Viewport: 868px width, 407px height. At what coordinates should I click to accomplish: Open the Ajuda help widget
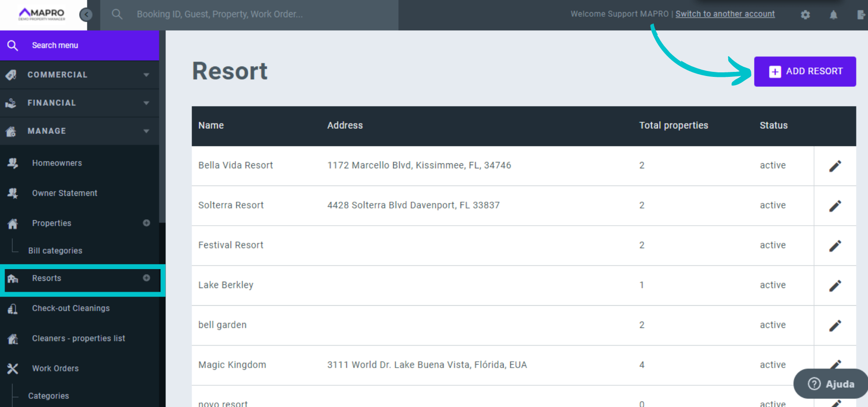coord(831,384)
